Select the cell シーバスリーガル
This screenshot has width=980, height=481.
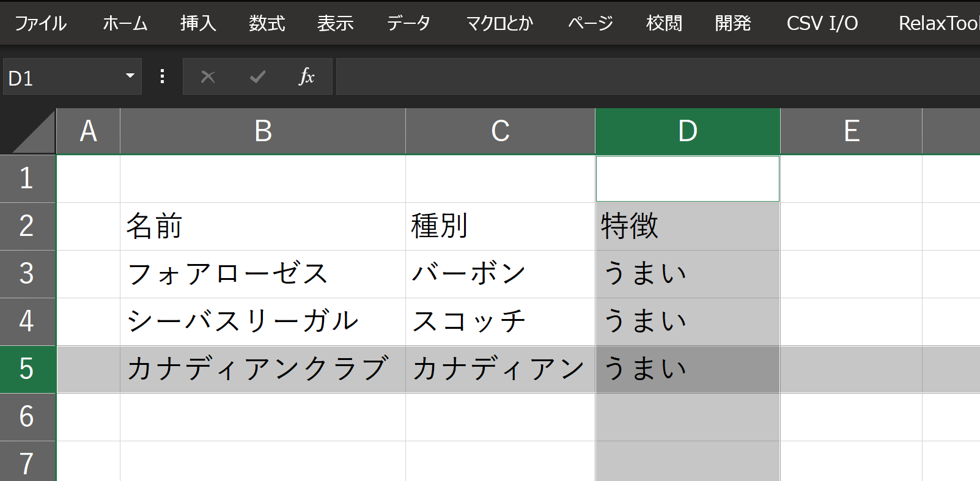point(263,321)
